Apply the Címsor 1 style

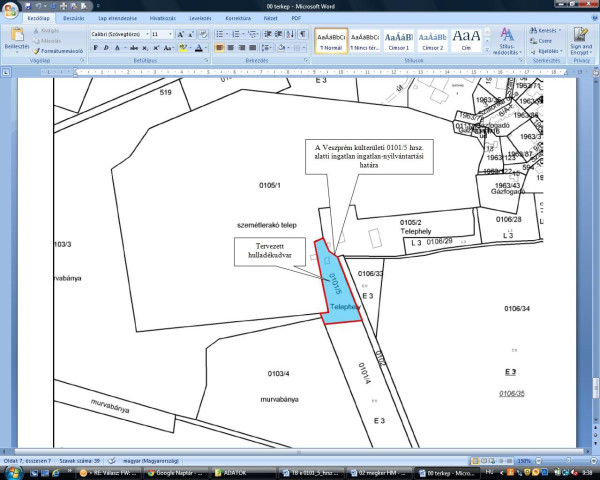coord(400,40)
